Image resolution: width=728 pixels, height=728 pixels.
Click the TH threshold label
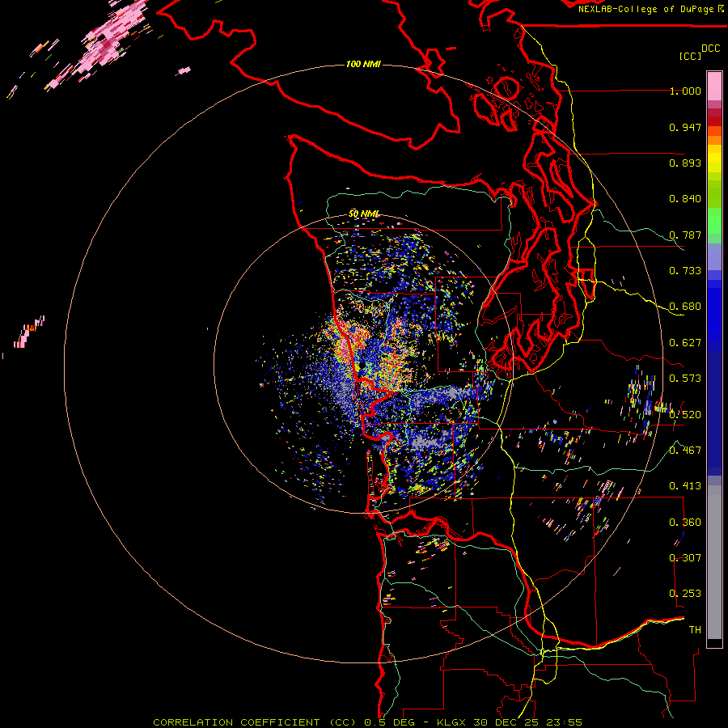[x=695, y=630]
